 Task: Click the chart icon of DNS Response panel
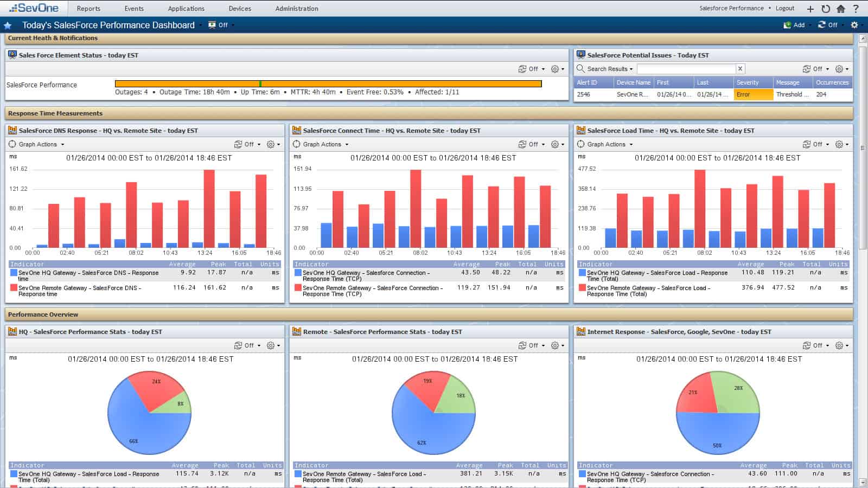pyautogui.click(x=12, y=130)
